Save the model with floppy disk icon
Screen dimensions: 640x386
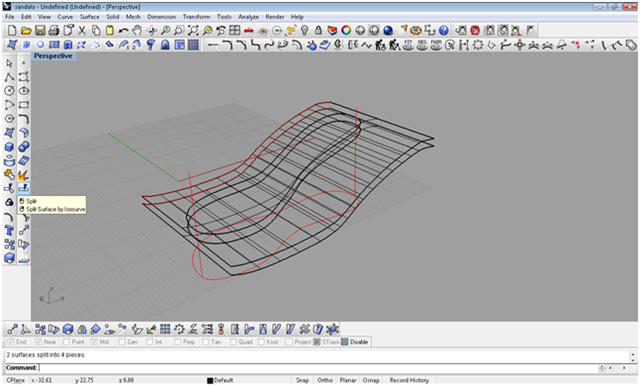pos(40,30)
